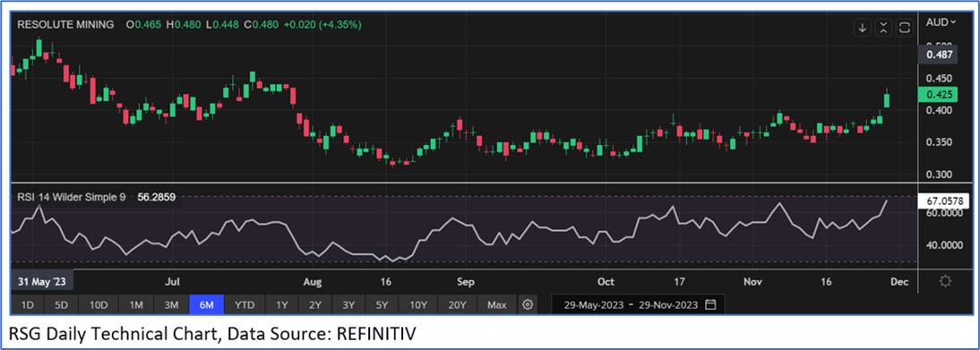
Task: Click the 31 May '23 date marker
Action: point(42,281)
